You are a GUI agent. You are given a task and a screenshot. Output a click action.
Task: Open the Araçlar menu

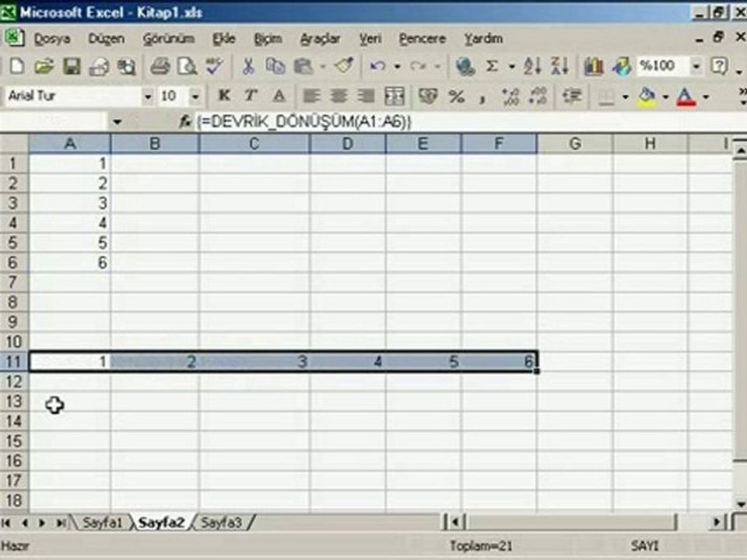pos(320,39)
